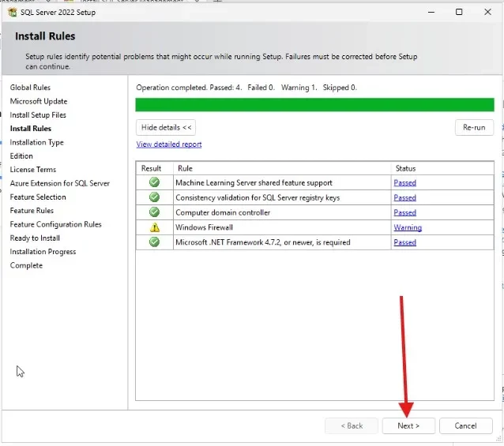Viewport: 504px width, 446px height.
Task: Select Install Setup Files step
Action: tap(38, 115)
